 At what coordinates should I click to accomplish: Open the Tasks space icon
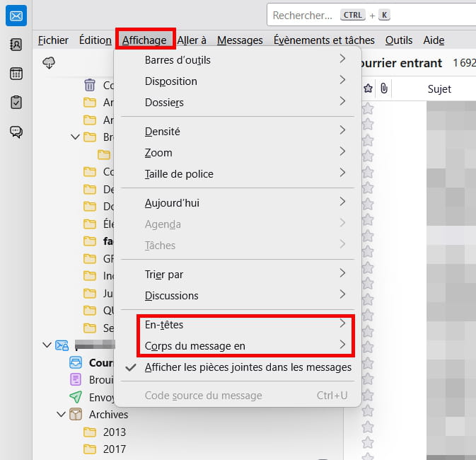(16, 102)
